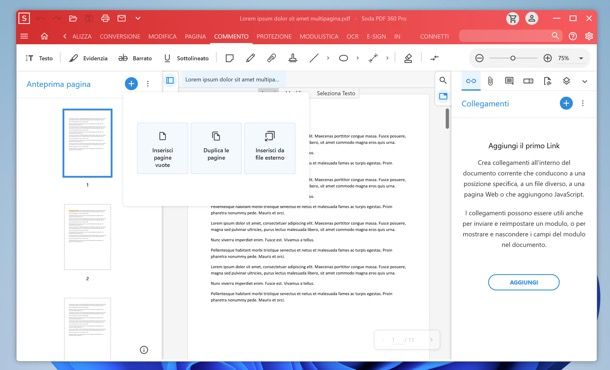Open the form fields panel tab
The height and width of the screenshot is (370, 610).
[528, 81]
